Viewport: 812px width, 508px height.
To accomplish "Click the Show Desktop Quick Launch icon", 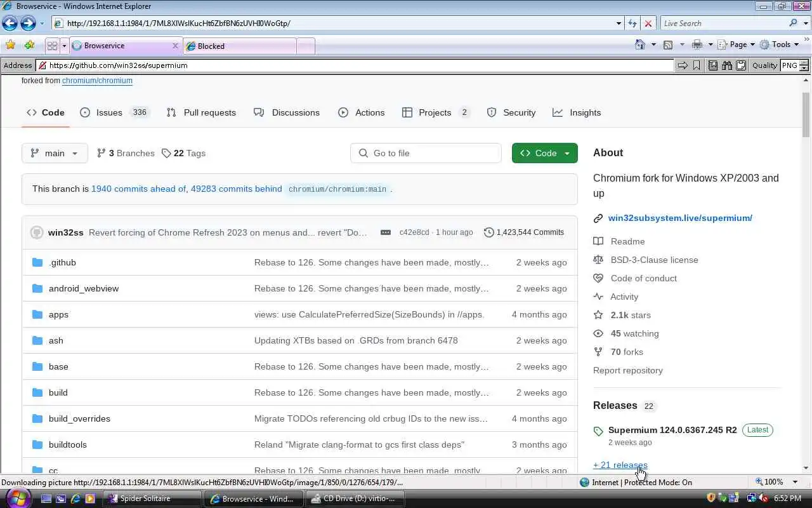I will [46, 498].
